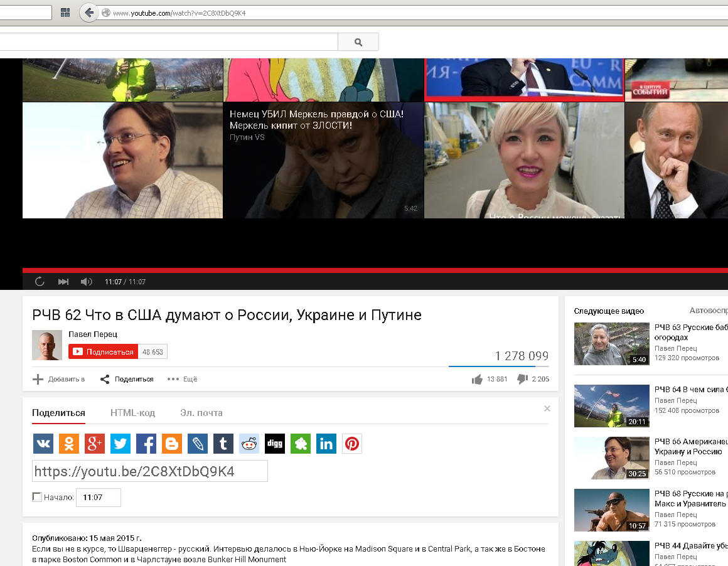Open Павел Перец channel name link
The width and height of the screenshot is (728, 566).
(93, 334)
